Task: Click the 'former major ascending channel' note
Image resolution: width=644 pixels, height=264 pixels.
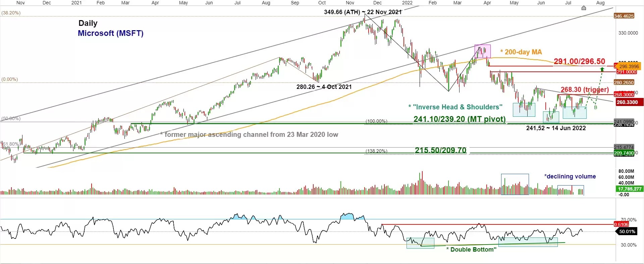Action: tap(249, 135)
